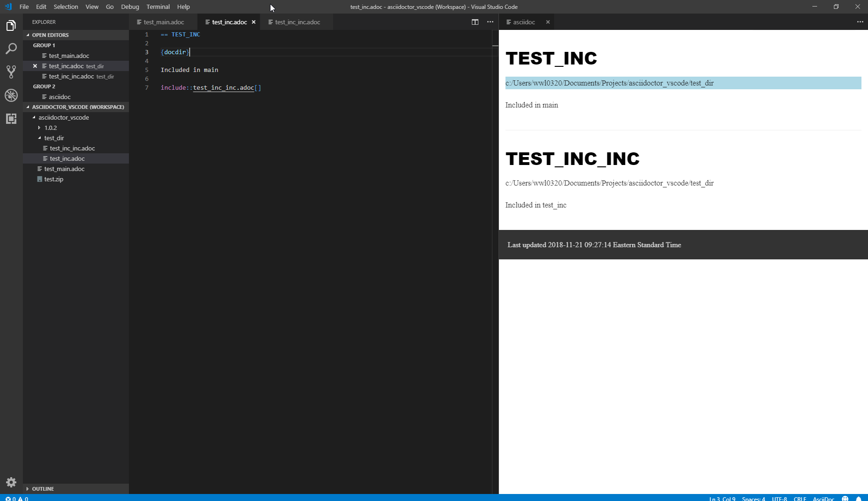Open the editor group More Actions menu
The width and height of the screenshot is (868, 501).
click(x=490, y=22)
